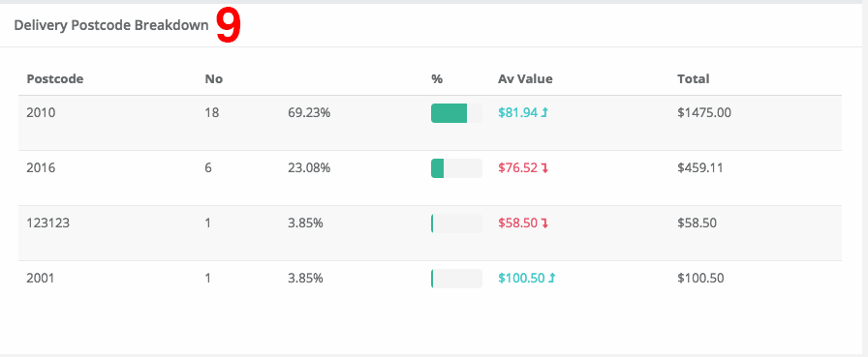The width and height of the screenshot is (868, 357).
Task: Click the % column header
Action: [x=437, y=79]
